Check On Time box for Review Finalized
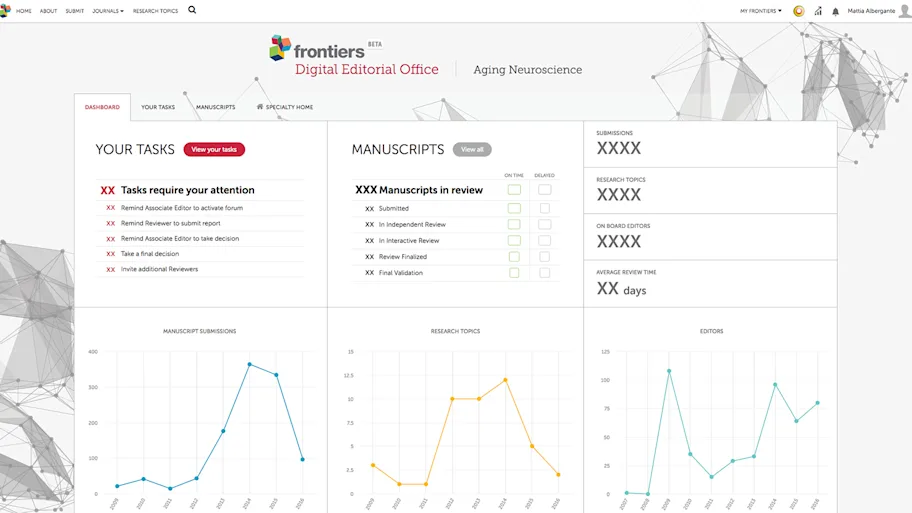Viewport: 912px width, 513px height. point(514,256)
